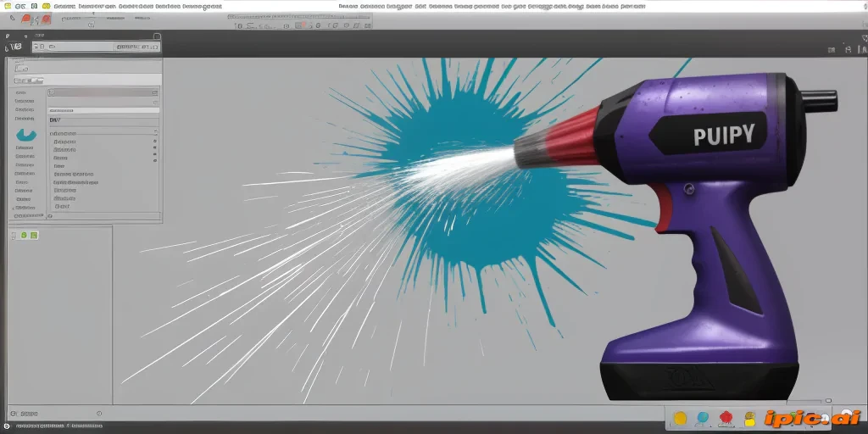This screenshot has width=868, height=434.
Task: Click the yellow paint blob icon
Action: click(681, 418)
